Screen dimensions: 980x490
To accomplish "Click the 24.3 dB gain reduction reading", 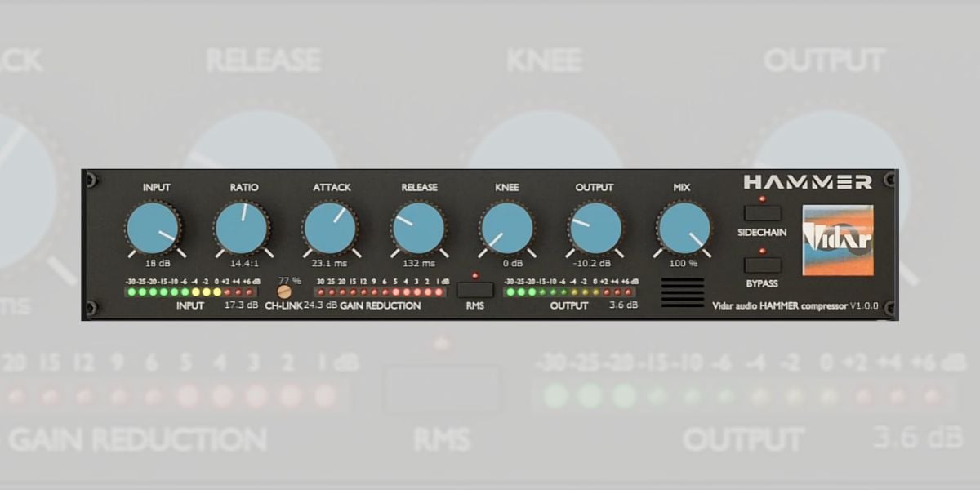I will (321, 305).
